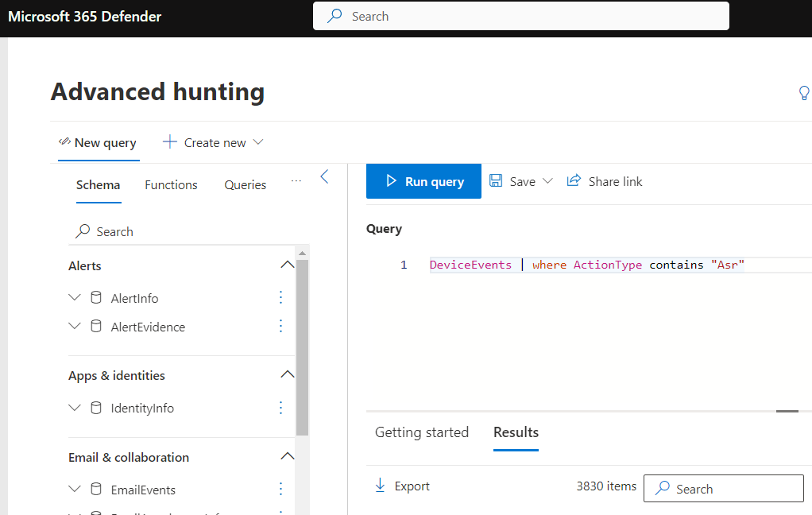Click the schema panel vertical scrollbar
This screenshot has width=812, height=515.
[x=302, y=347]
